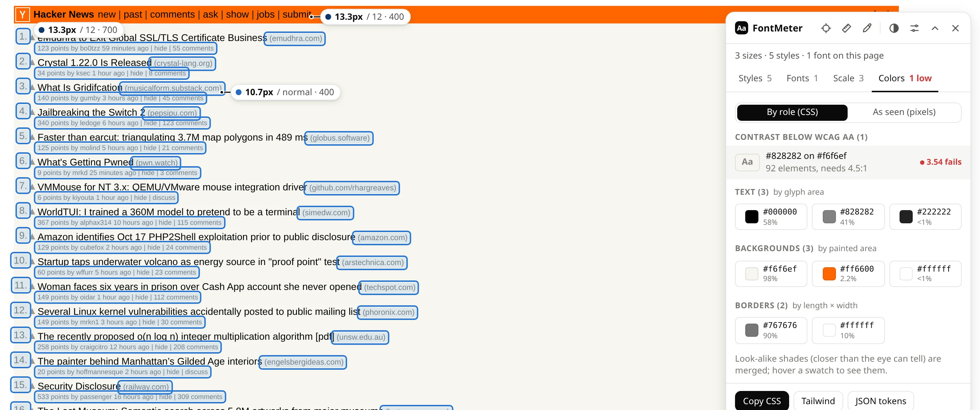Click the Tailwind export button

pos(818,400)
